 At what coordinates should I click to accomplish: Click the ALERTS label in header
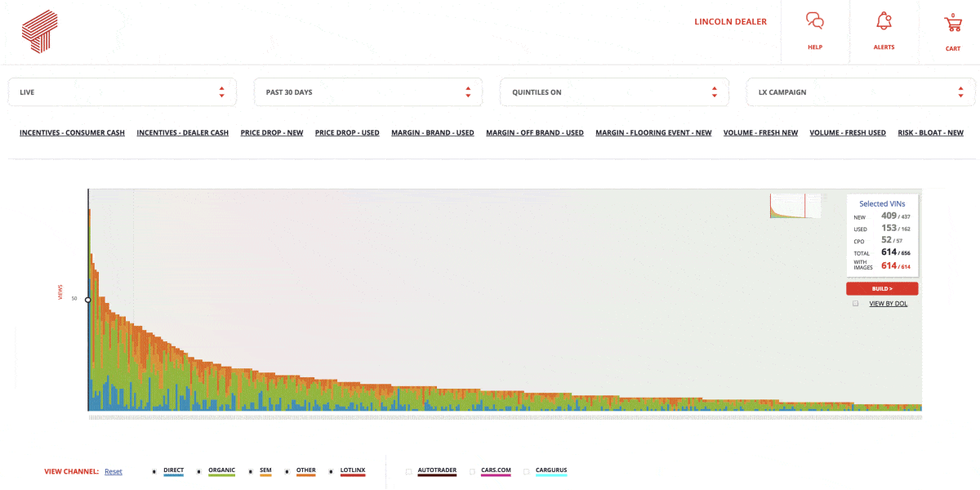coord(884,47)
